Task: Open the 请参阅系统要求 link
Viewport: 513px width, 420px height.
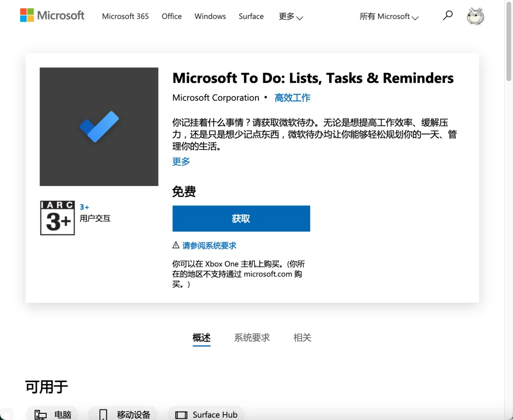Action: (x=209, y=245)
